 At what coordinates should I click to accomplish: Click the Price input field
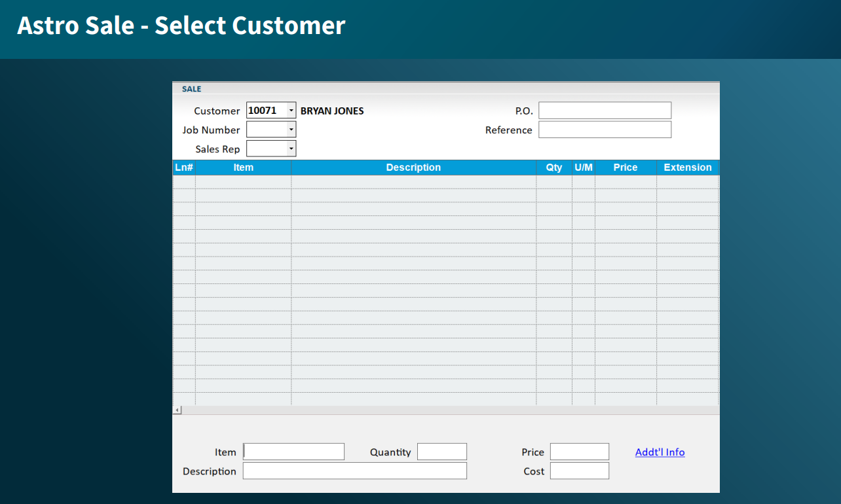579,452
